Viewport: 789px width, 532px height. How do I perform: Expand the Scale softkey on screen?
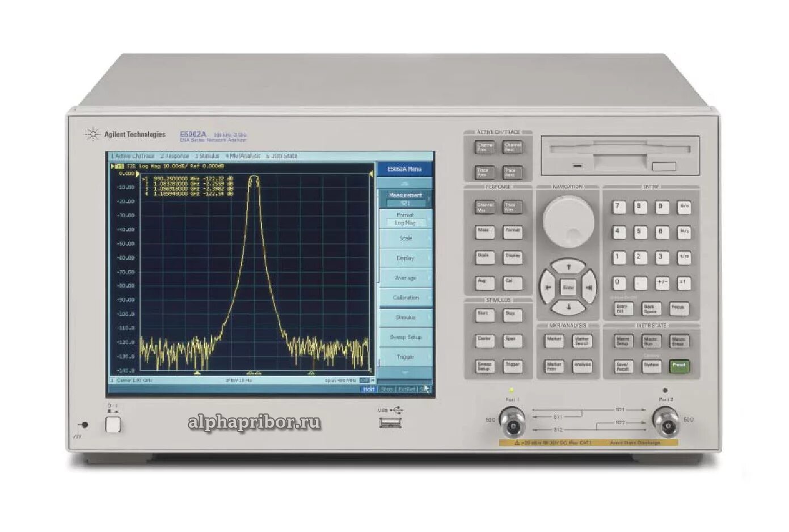click(405, 238)
